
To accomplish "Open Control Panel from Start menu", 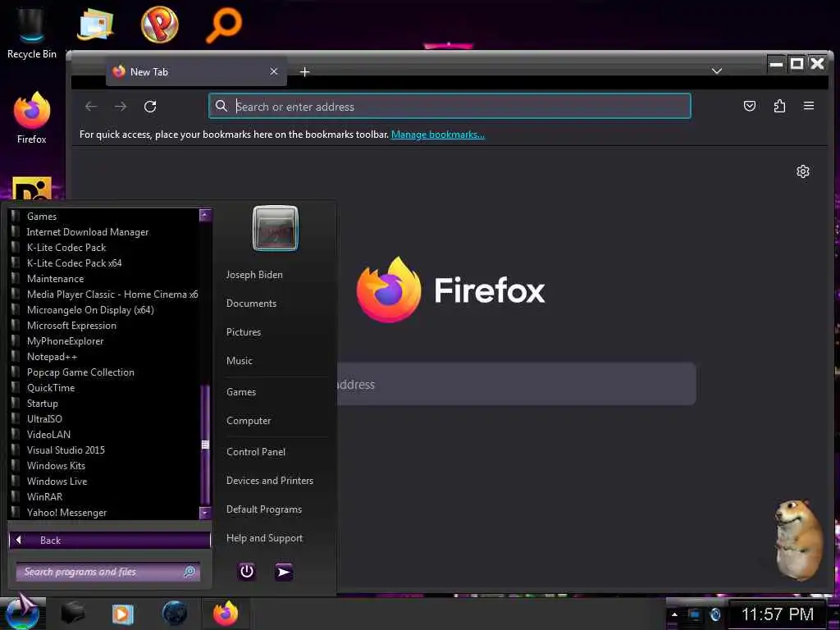I will 256,452.
